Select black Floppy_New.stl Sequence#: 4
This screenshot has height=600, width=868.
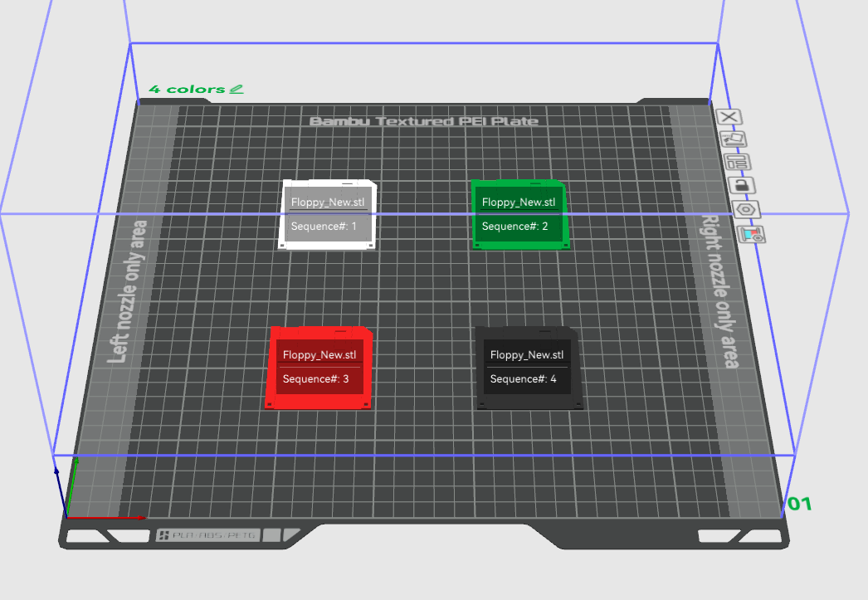pyautogui.click(x=529, y=368)
